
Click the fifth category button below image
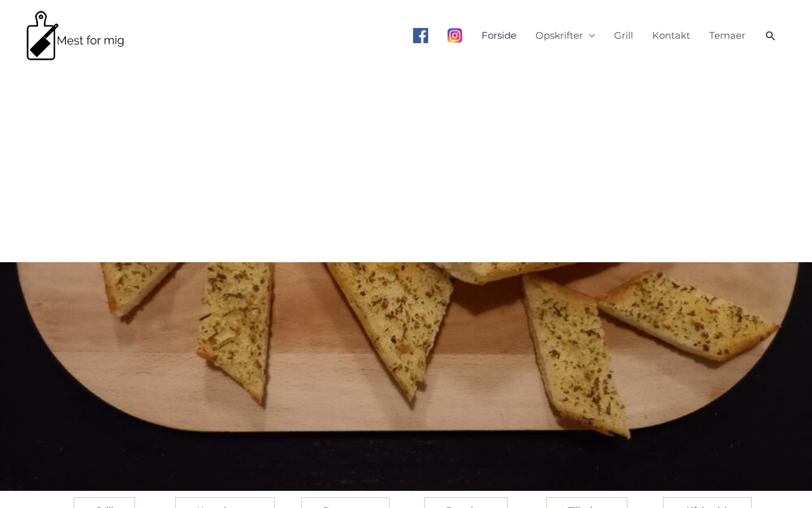587,503
